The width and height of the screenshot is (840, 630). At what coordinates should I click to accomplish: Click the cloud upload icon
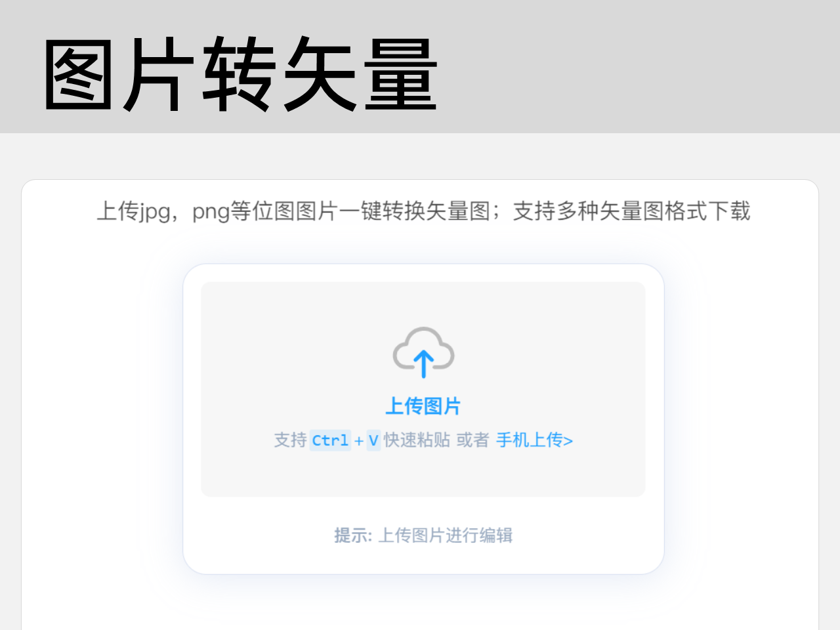pos(423,352)
